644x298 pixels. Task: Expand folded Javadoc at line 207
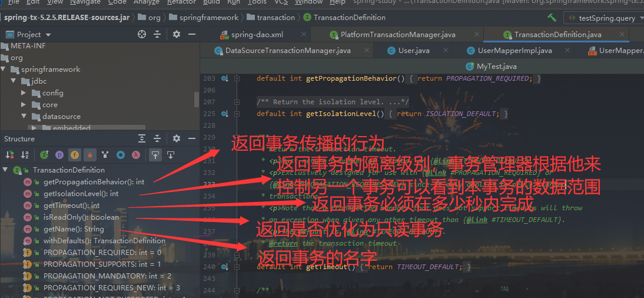pyautogui.click(x=237, y=101)
